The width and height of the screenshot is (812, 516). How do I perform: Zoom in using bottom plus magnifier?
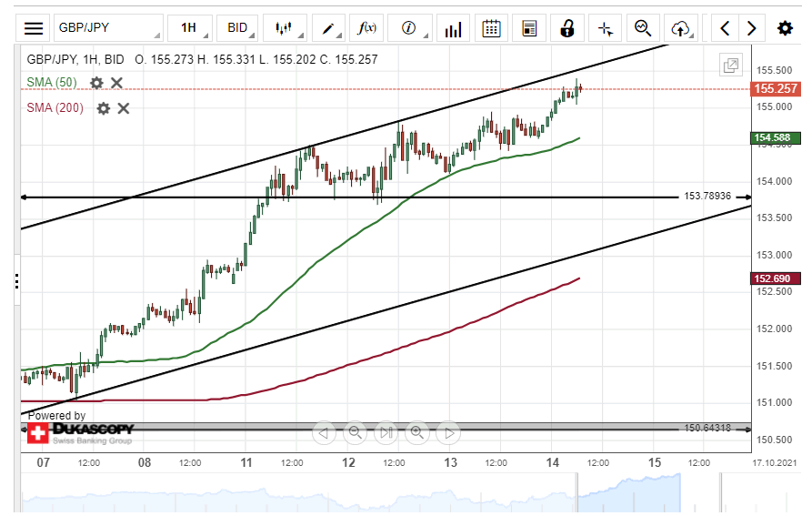point(417,432)
